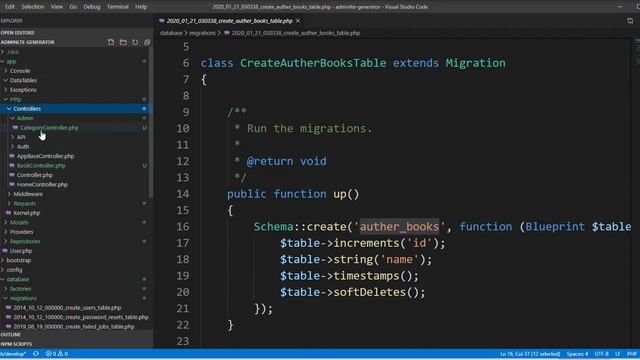Click the PHP language mode indicator
The image size is (640, 360).
point(632,354)
